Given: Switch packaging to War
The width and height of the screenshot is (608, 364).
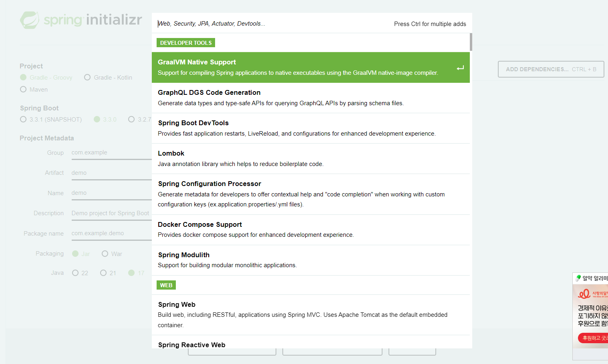Looking at the screenshot, I should pyautogui.click(x=105, y=253).
